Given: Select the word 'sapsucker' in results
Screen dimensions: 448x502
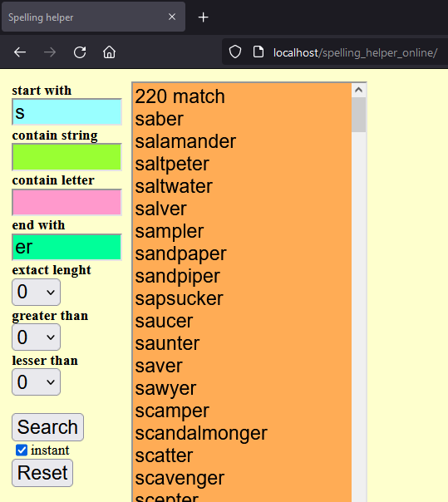Looking at the screenshot, I should coord(179,298).
